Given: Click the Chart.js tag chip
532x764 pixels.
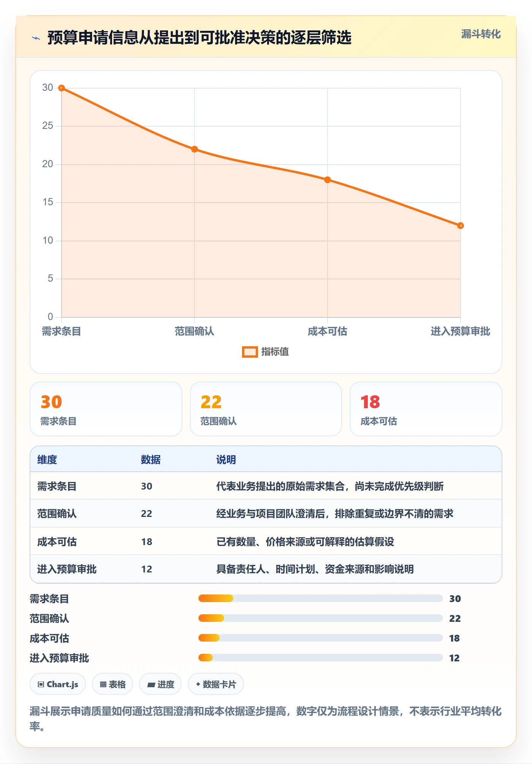Looking at the screenshot, I should point(58,684).
